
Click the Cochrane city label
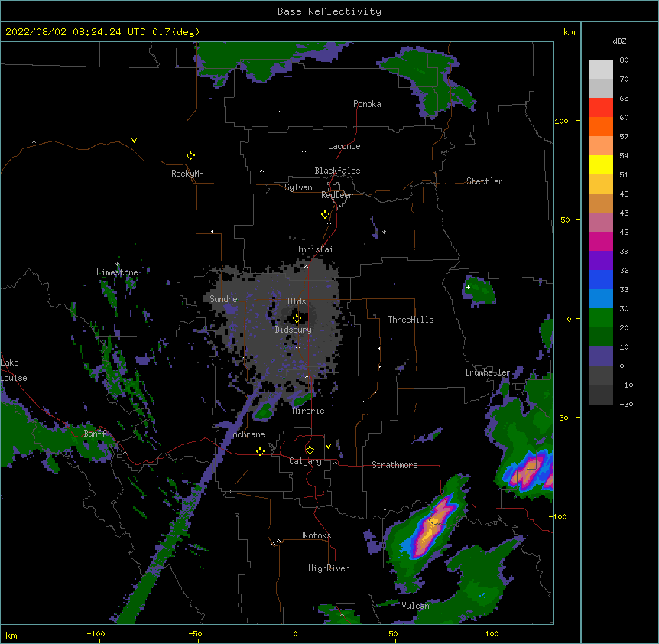click(246, 434)
